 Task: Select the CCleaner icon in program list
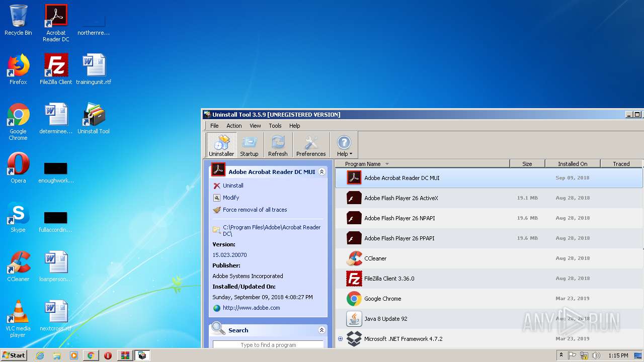tap(354, 258)
